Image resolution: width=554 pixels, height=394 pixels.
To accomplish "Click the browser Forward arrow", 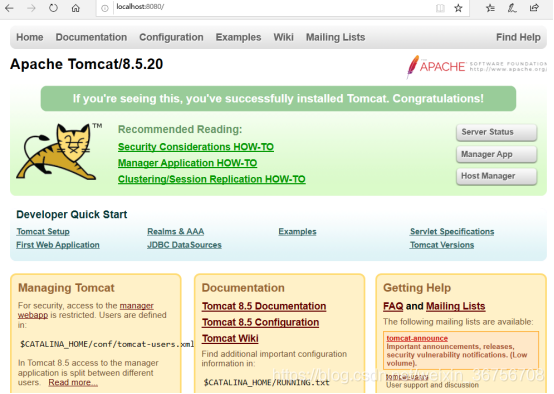I will (31, 8).
